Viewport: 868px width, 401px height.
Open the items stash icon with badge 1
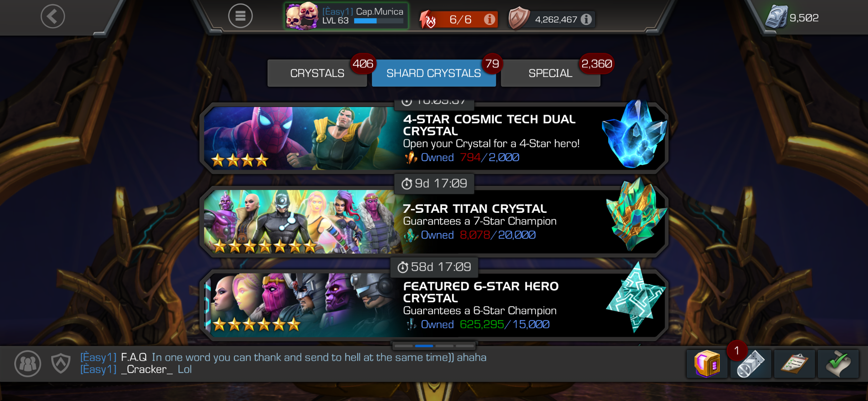click(x=751, y=364)
